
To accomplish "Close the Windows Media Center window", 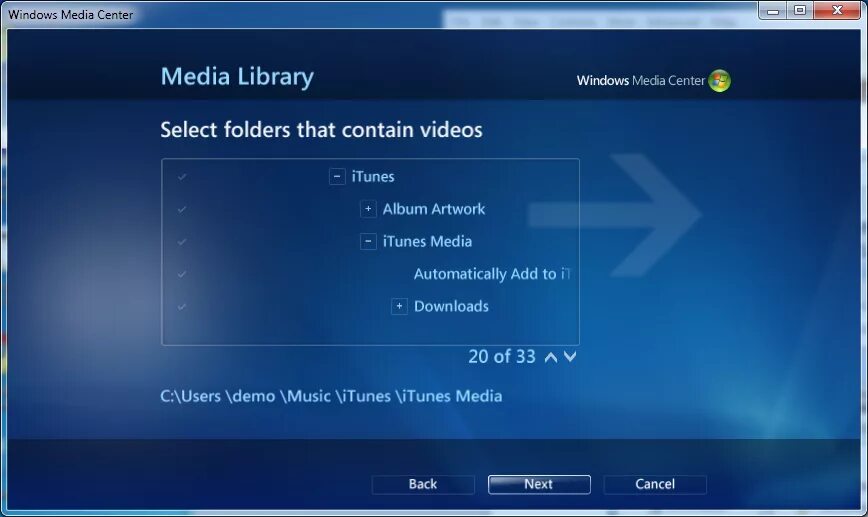I will coord(837,11).
